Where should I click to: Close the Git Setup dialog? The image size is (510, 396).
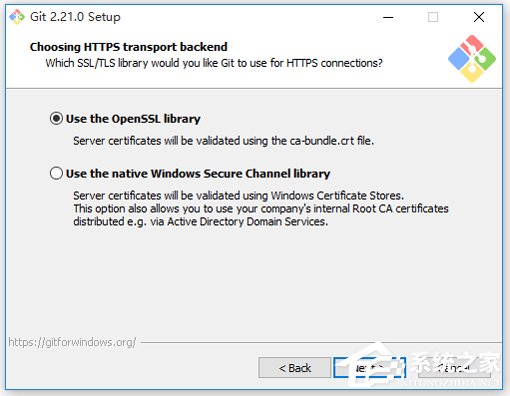point(479,17)
